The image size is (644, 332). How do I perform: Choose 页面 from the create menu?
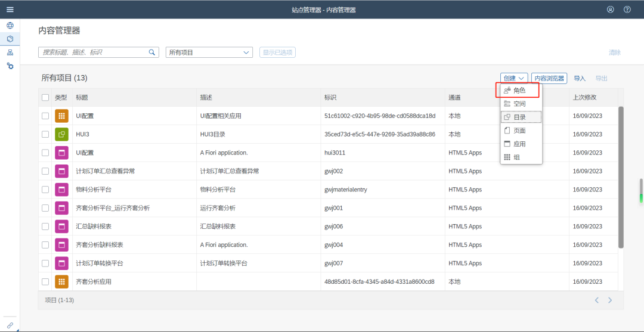point(521,131)
